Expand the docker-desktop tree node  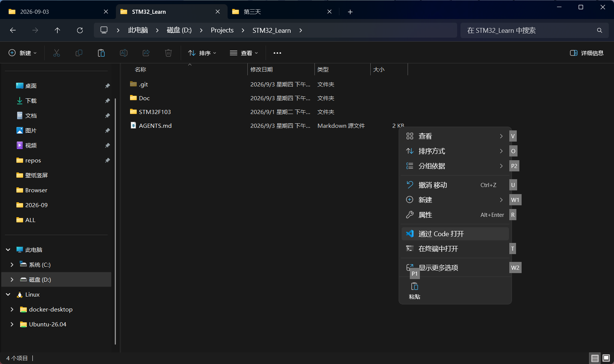click(12, 309)
